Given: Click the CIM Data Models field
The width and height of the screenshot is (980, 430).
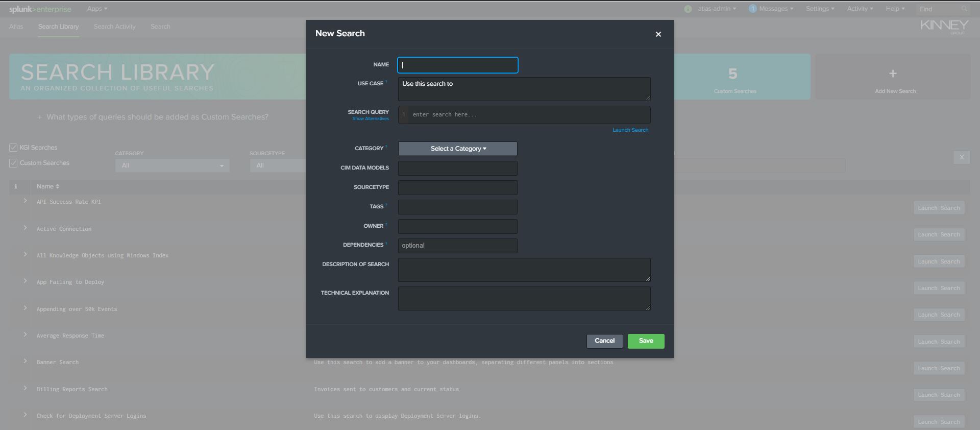Looking at the screenshot, I should coord(458,168).
